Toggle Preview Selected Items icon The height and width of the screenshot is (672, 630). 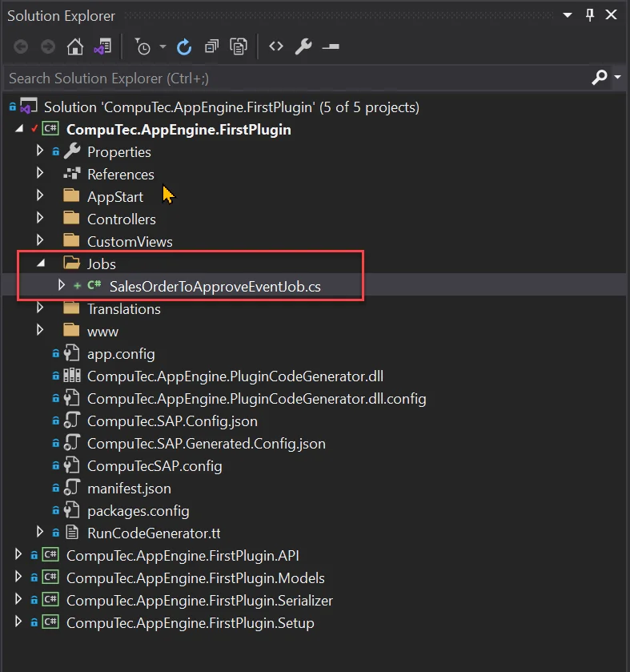[x=331, y=47]
